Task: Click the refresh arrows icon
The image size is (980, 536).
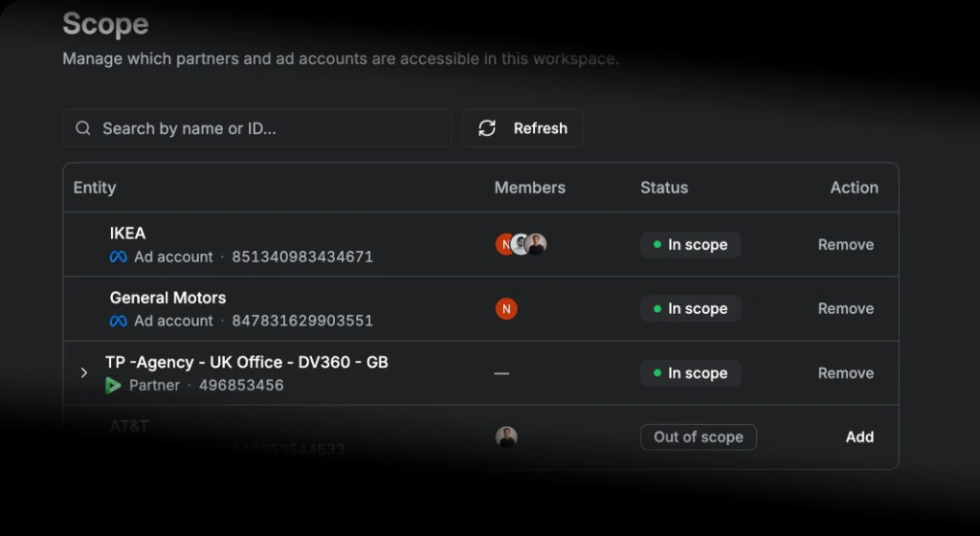Action: tap(487, 128)
